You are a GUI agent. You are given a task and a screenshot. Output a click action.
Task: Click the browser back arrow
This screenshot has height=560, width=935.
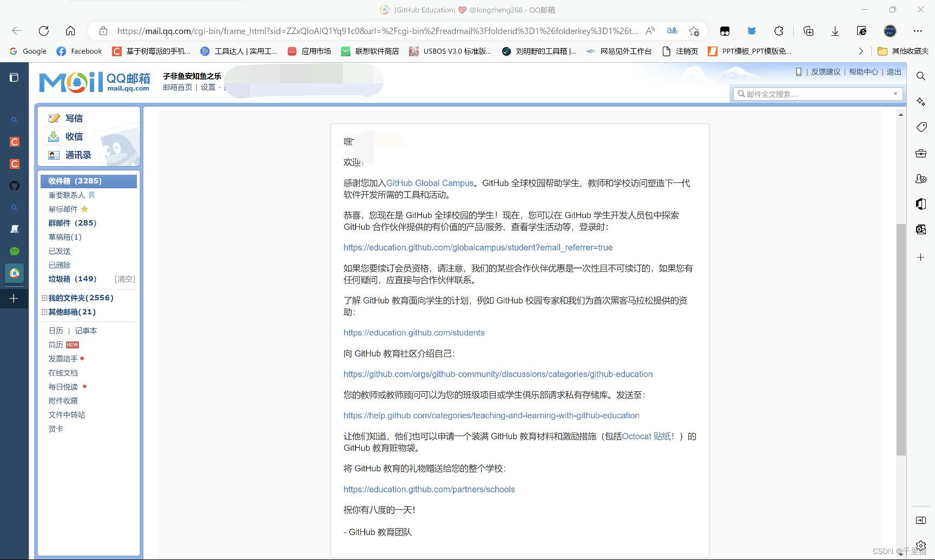click(x=17, y=31)
